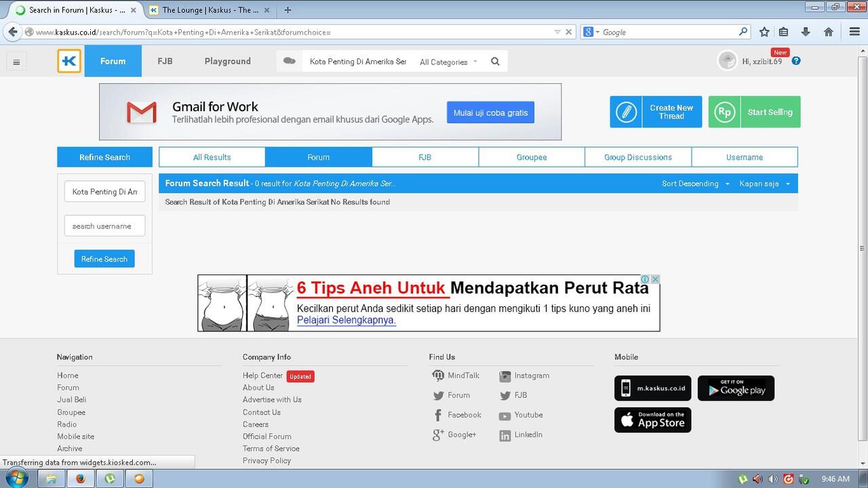Viewport: 868px width, 488px height.
Task: Click Playground in top navigation
Action: click(x=228, y=61)
